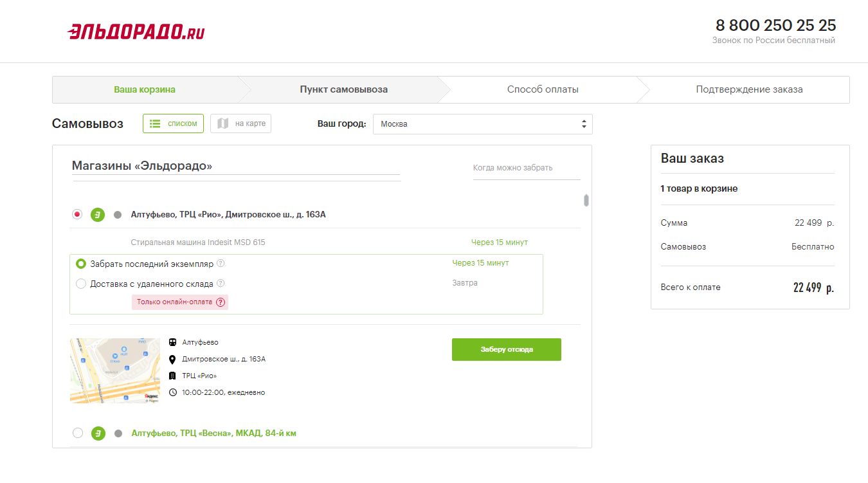868x483 pixels.
Task: Select the ТРЦ «Рио» store radio button
Action: point(78,215)
